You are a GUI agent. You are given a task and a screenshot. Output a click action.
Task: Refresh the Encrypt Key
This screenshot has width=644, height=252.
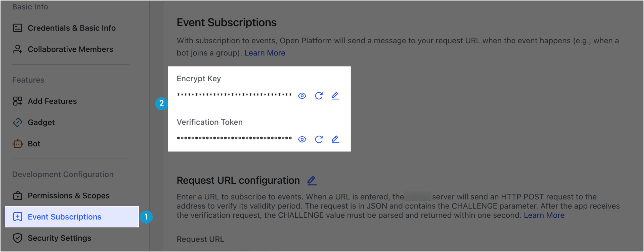click(x=319, y=96)
